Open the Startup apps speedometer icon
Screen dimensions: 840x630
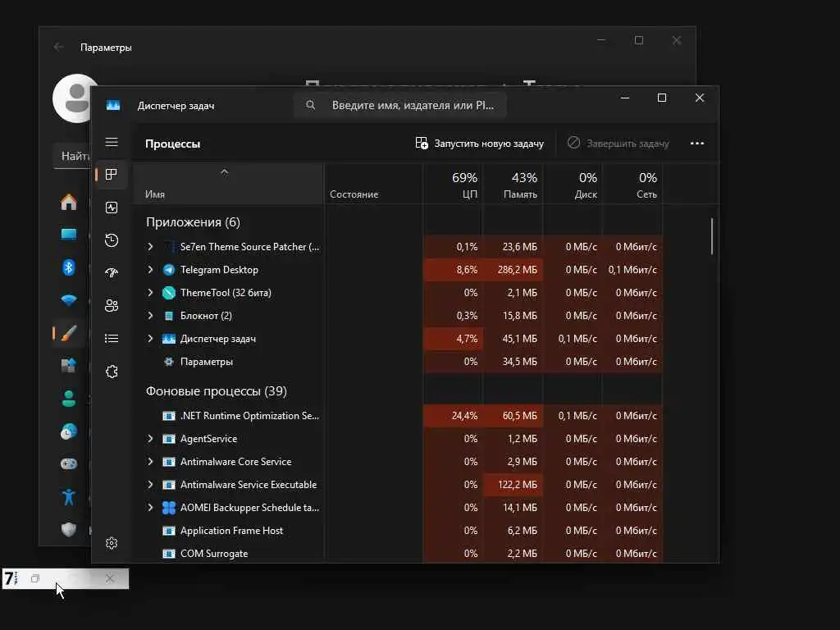[x=112, y=272]
